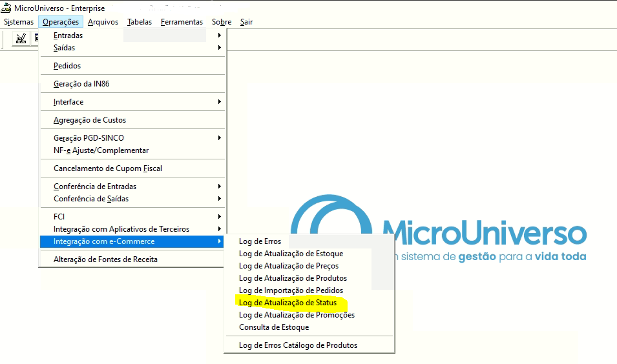Click the MicroUniverso title bar app icon
Screen dimensions: 617x364
6,8
